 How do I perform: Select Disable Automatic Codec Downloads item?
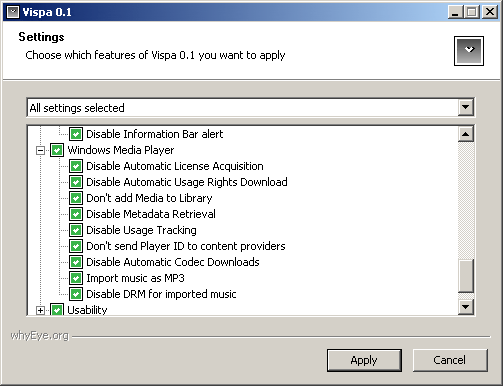pos(173,262)
